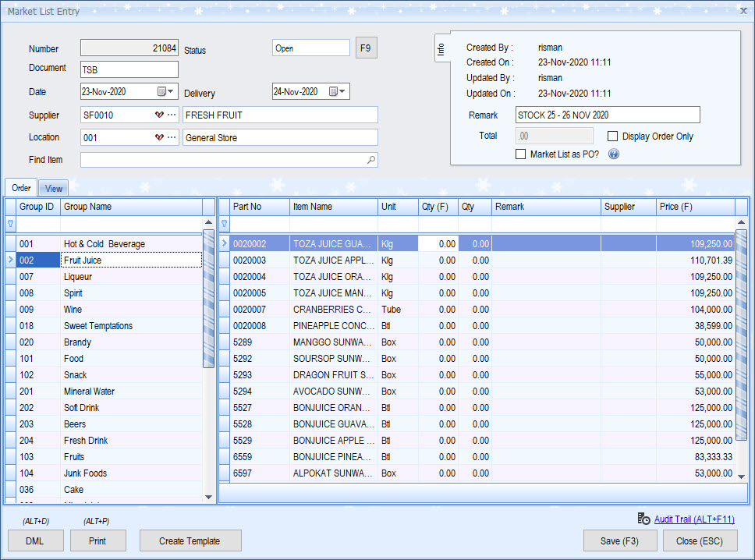The image size is (755, 560).
Task: Switch to the View tab
Action: [54, 188]
